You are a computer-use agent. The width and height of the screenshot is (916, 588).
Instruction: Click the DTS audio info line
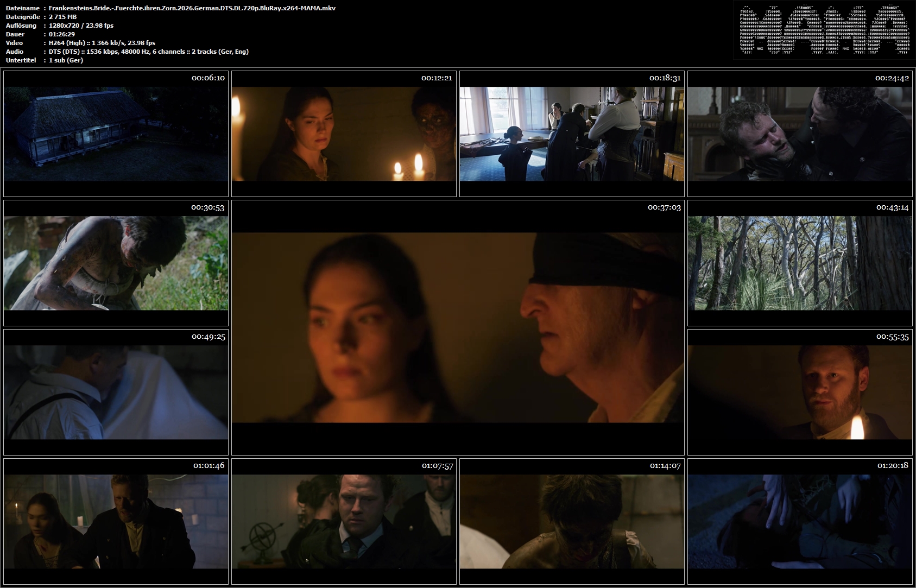[148, 52]
